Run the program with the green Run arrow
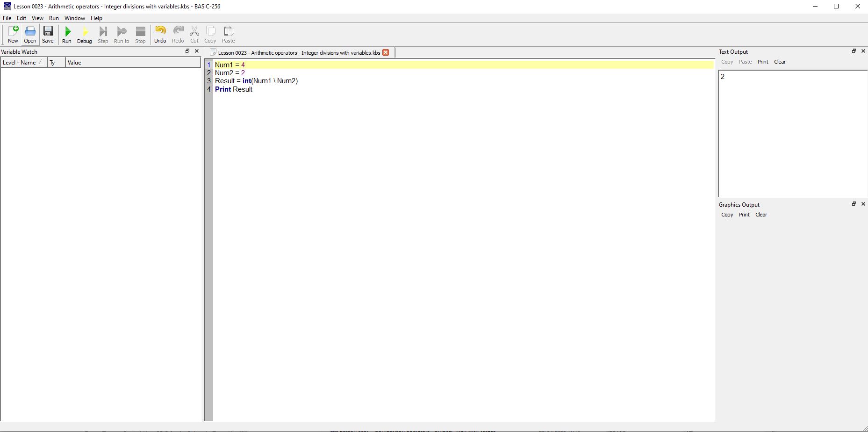This screenshot has height=432, width=868. click(x=67, y=35)
